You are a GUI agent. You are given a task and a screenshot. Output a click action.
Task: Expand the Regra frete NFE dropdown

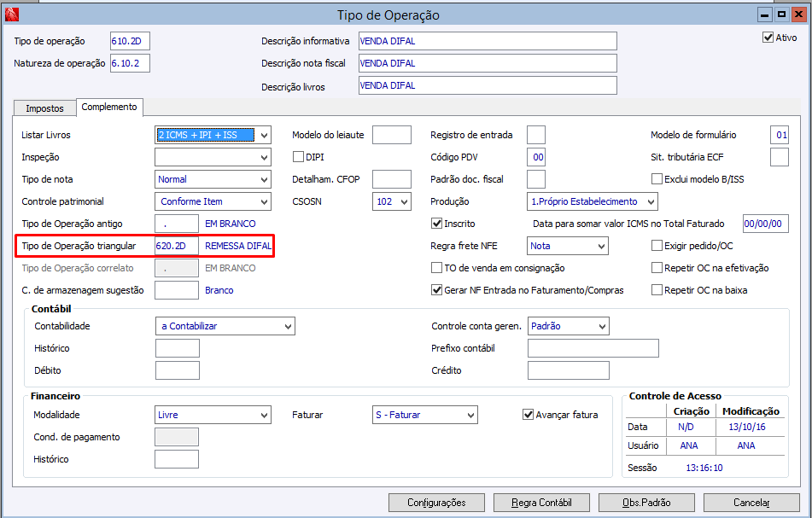pos(601,246)
